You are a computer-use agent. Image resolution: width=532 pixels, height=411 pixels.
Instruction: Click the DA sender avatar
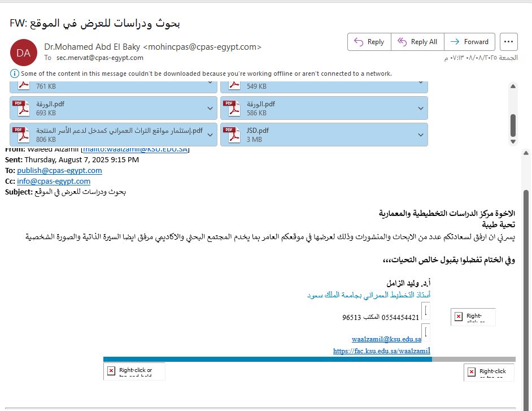(24, 53)
